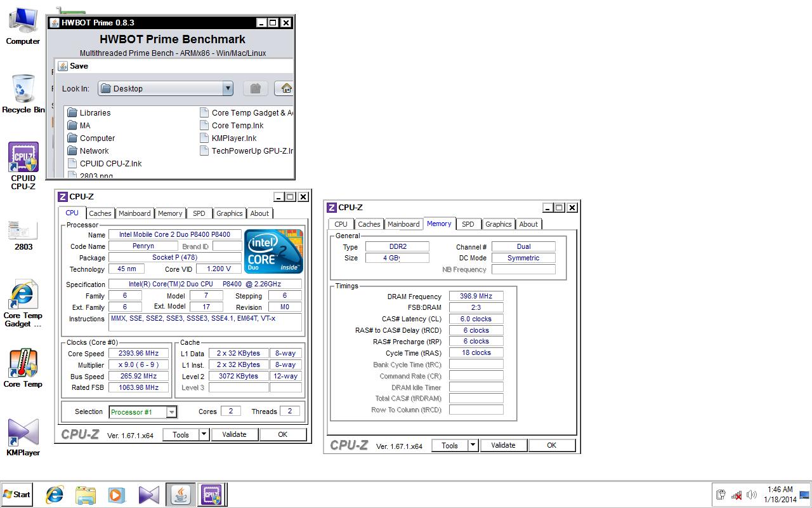Image resolution: width=812 pixels, height=508 pixels.
Task: Open Mainboard tab in right CPU-Z window
Action: click(x=403, y=224)
